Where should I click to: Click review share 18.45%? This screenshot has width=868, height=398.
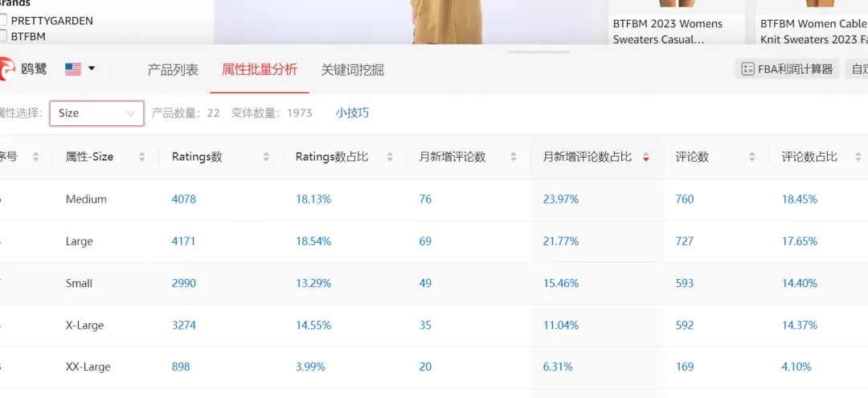coord(800,199)
